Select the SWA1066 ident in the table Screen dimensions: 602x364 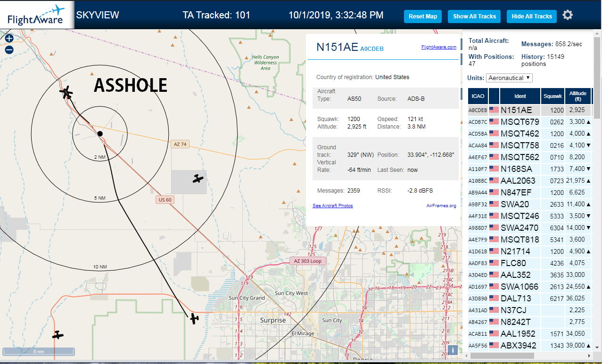point(520,287)
